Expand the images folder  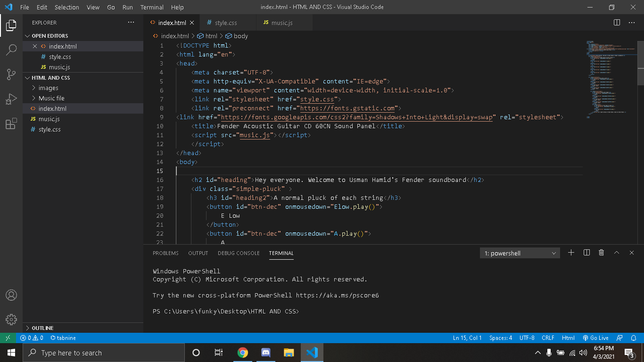tap(48, 88)
